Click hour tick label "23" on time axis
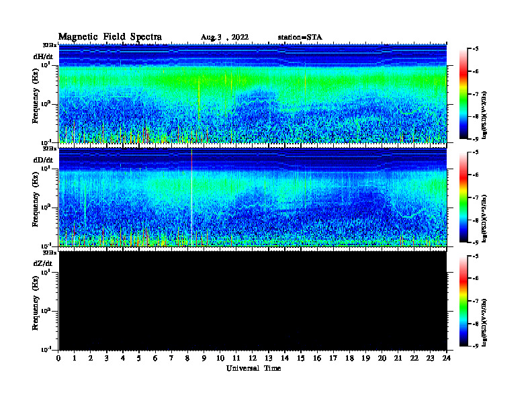The image size is (532, 411). pyautogui.click(x=430, y=358)
